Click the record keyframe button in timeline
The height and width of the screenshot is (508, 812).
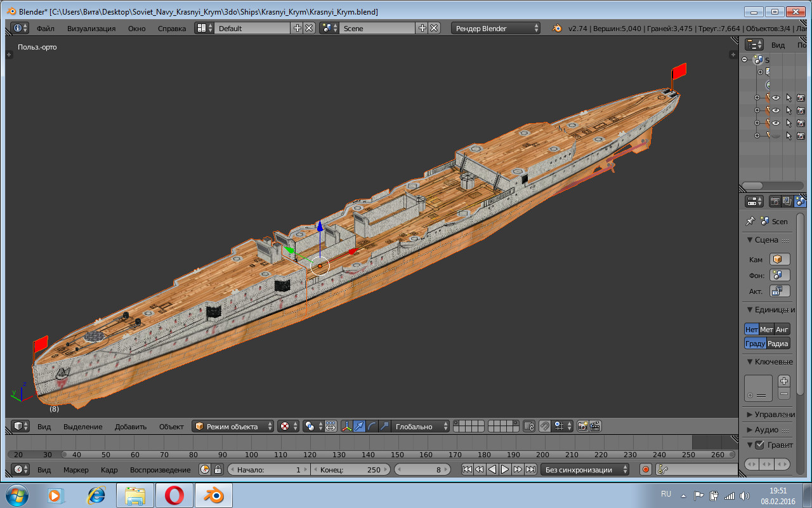pyautogui.click(x=646, y=469)
